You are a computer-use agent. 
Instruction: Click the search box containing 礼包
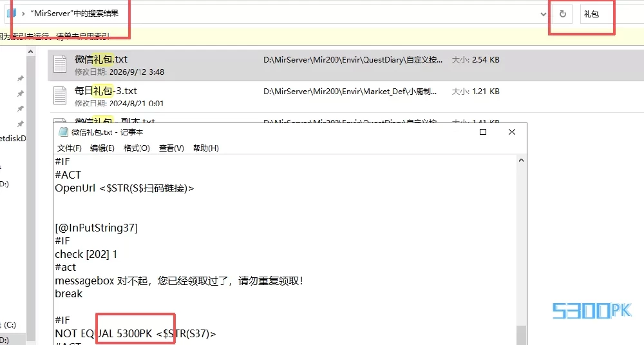click(x=612, y=14)
